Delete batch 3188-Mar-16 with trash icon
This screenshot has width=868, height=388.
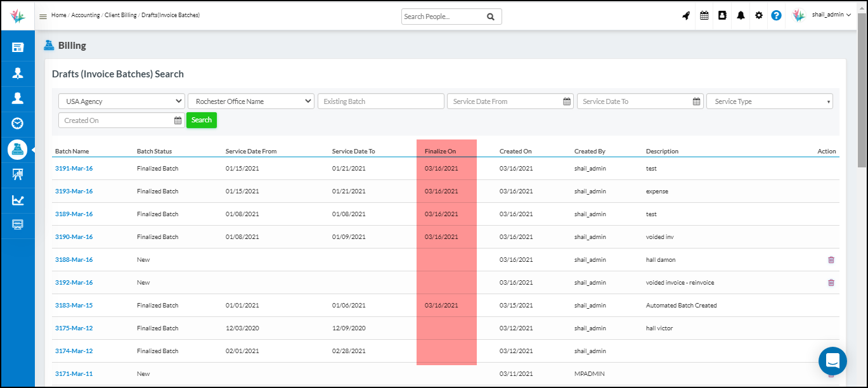[831, 260]
